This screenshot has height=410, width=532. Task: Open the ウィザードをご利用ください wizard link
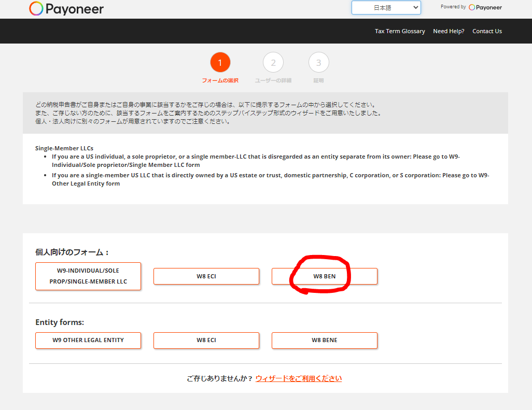click(299, 378)
